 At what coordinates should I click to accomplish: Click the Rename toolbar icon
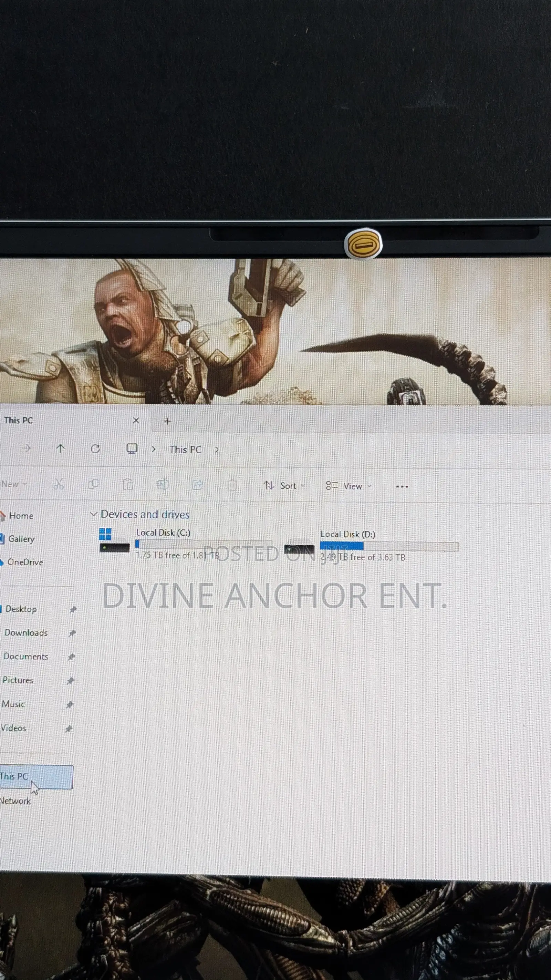(x=162, y=485)
